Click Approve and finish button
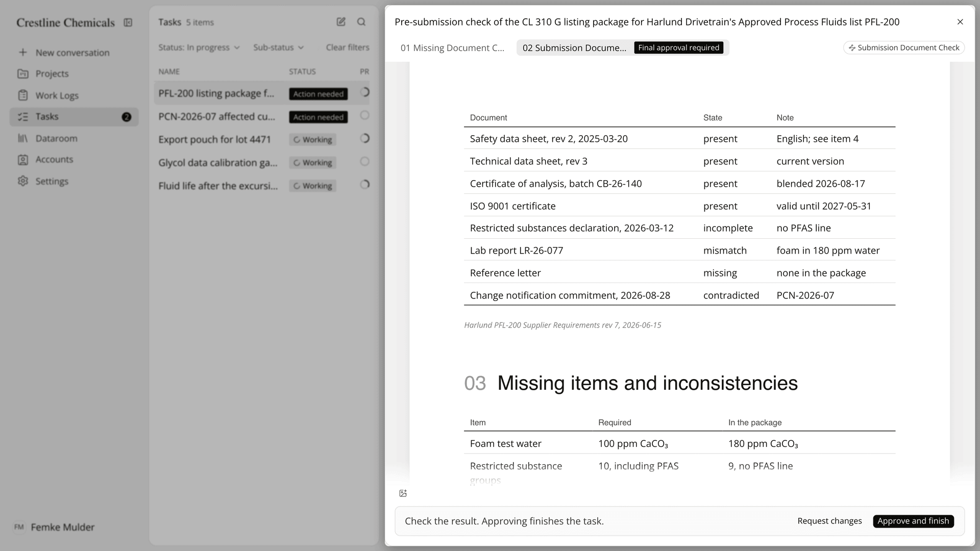The image size is (980, 551). tap(913, 521)
